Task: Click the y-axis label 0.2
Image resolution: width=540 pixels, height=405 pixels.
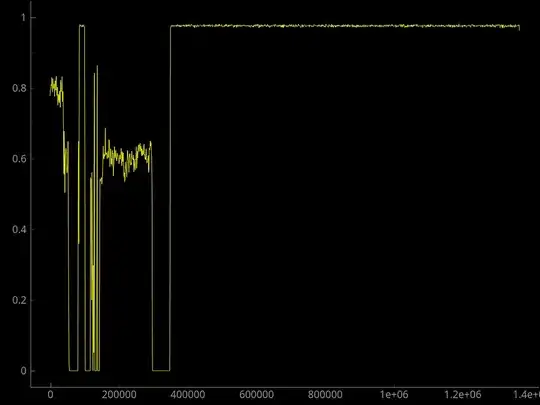Action: point(19,300)
